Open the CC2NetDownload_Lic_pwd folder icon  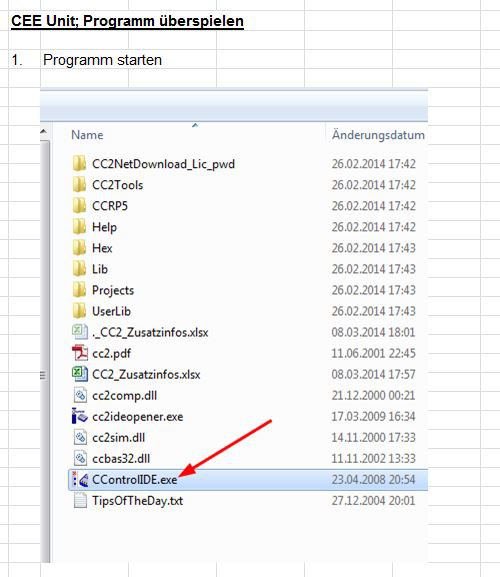click(x=79, y=163)
